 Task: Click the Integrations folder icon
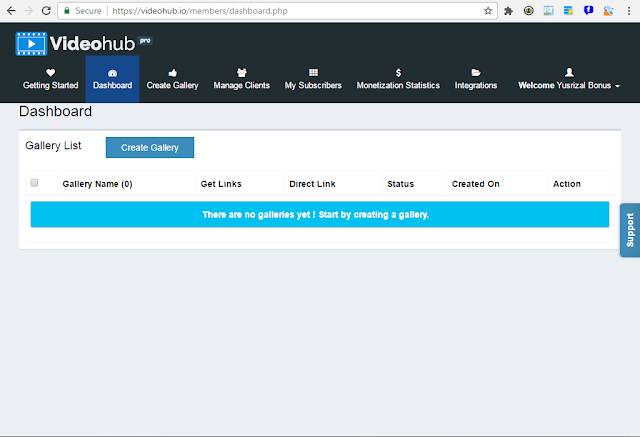pyautogui.click(x=476, y=73)
